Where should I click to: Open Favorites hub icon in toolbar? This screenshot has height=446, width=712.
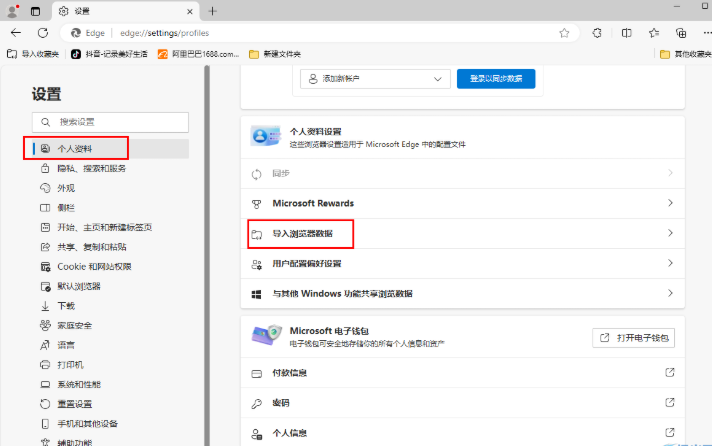(x=653, y=33)
